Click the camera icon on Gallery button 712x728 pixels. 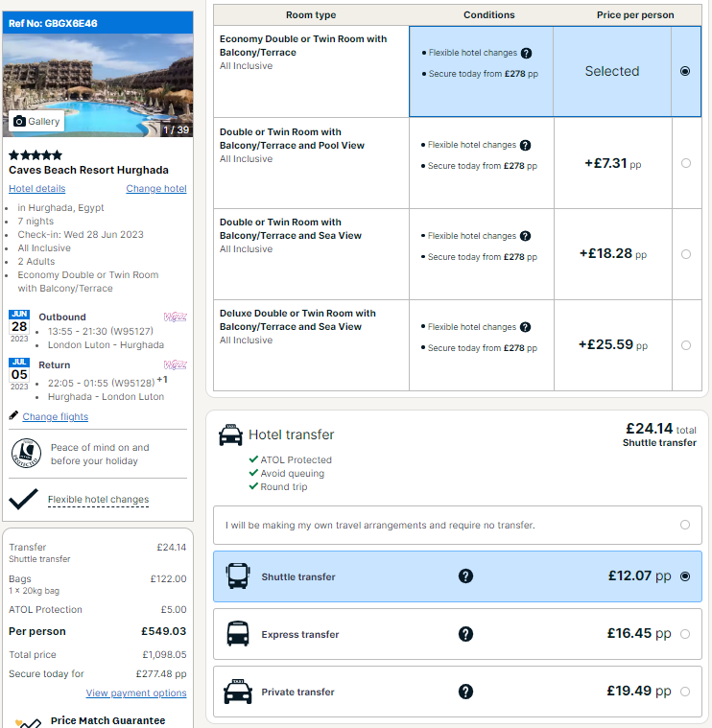(x=19, y=121)
